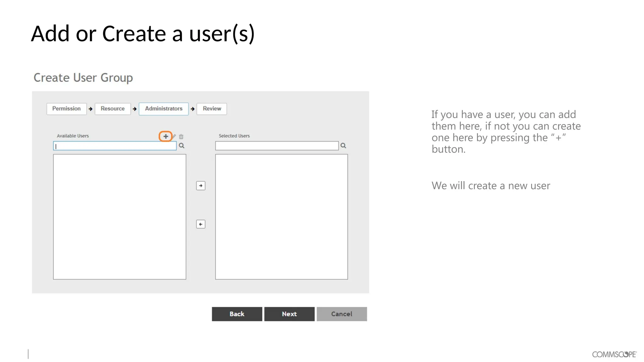The width and height of the screenshot is (644, 362).
Task: Move user left with arrow button
Action: pyautogui.click(x=201, y=224)
